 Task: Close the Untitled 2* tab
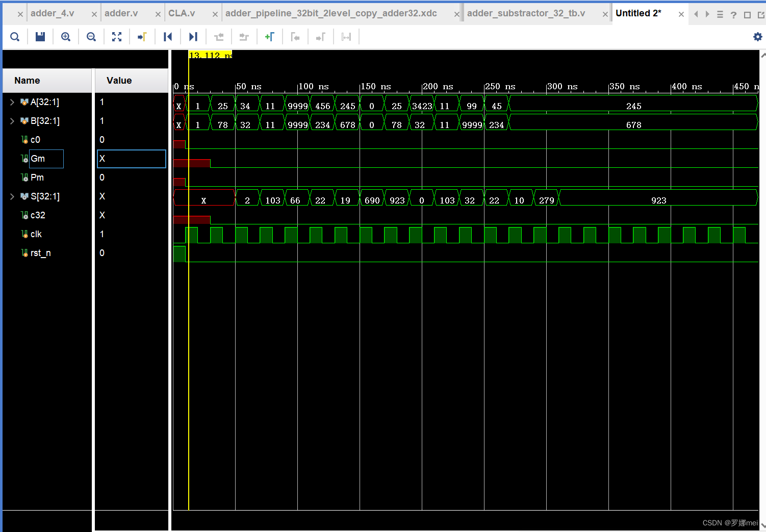[681, 14]
